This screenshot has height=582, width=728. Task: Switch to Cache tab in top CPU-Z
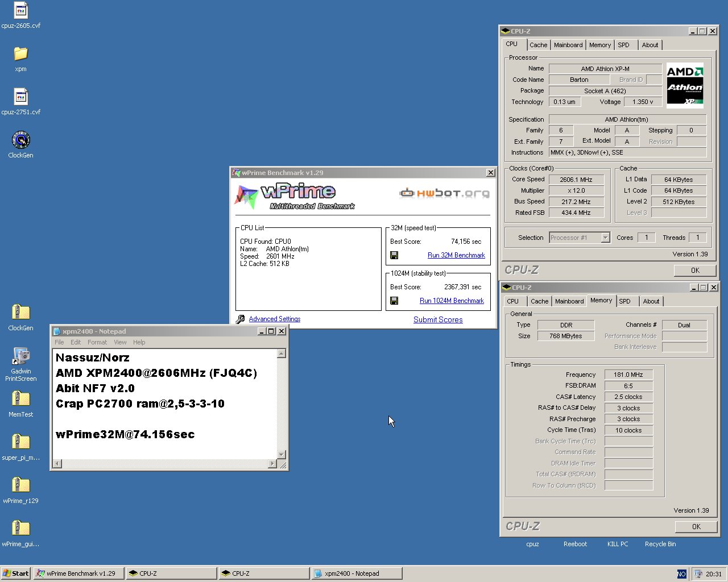pyautogui.click(x=538, y=45)
